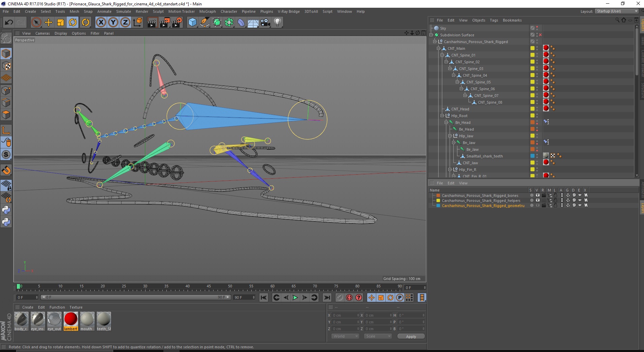The width and height of the screenshot is (644, 352).
Task: Toggle X axis lock
Action: 101,23
